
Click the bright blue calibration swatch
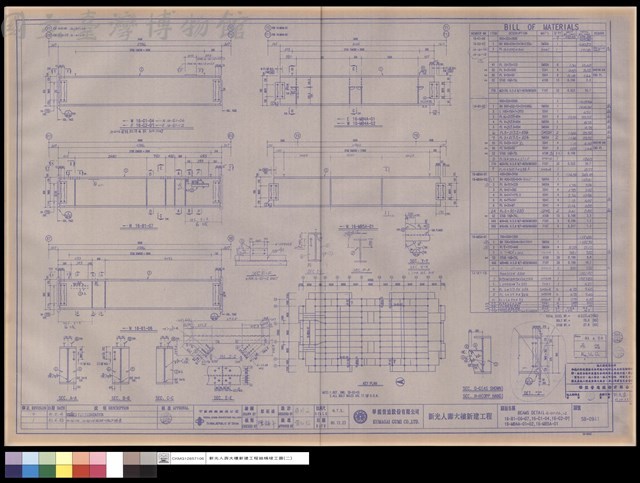tap(30, 471)
